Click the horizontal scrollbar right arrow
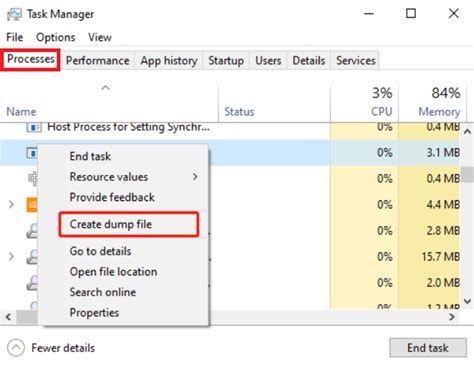Screen dimensions: 474x370 click(452, 317)
